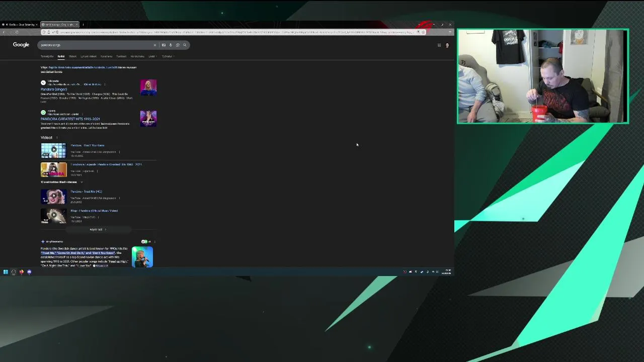Play the Why - Pandora video thumbnail
This screenshot has width=644, height=362.
[x=53, y=216]
